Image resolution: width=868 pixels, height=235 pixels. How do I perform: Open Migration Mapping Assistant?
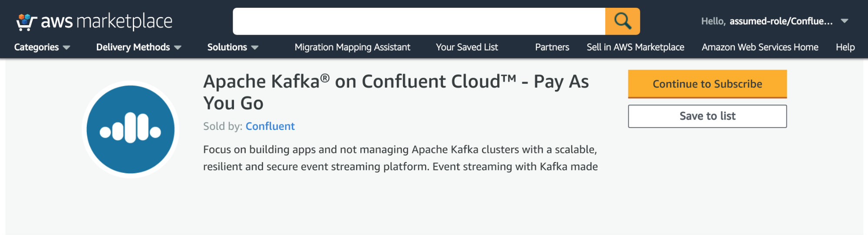[352, 47]
